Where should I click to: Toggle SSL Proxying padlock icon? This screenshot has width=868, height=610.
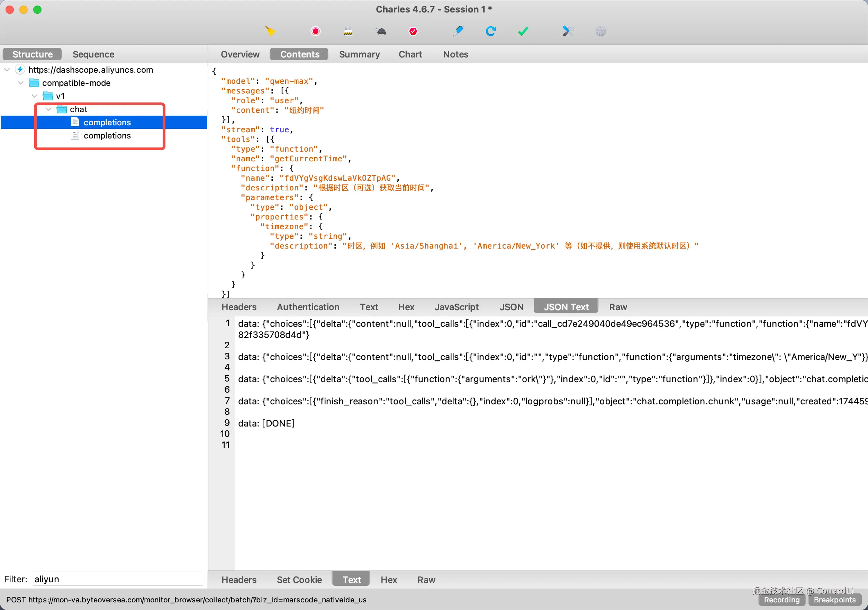point(348,31)
